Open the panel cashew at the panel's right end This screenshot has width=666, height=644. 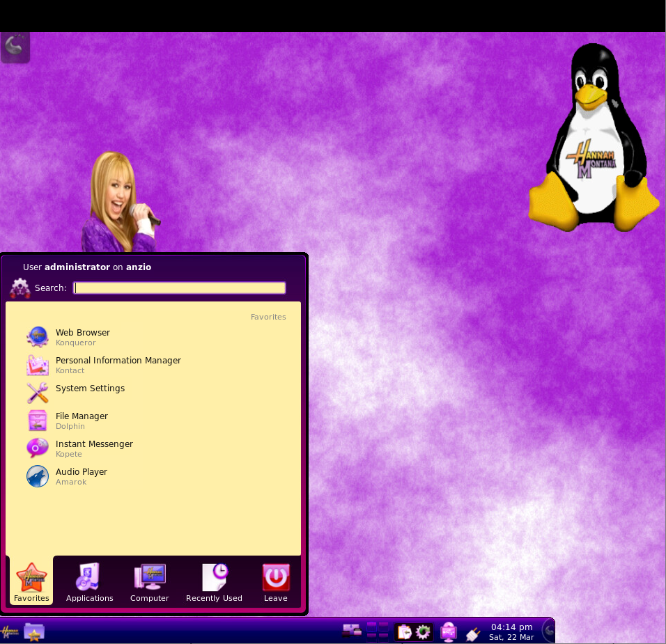pos(549,630)
